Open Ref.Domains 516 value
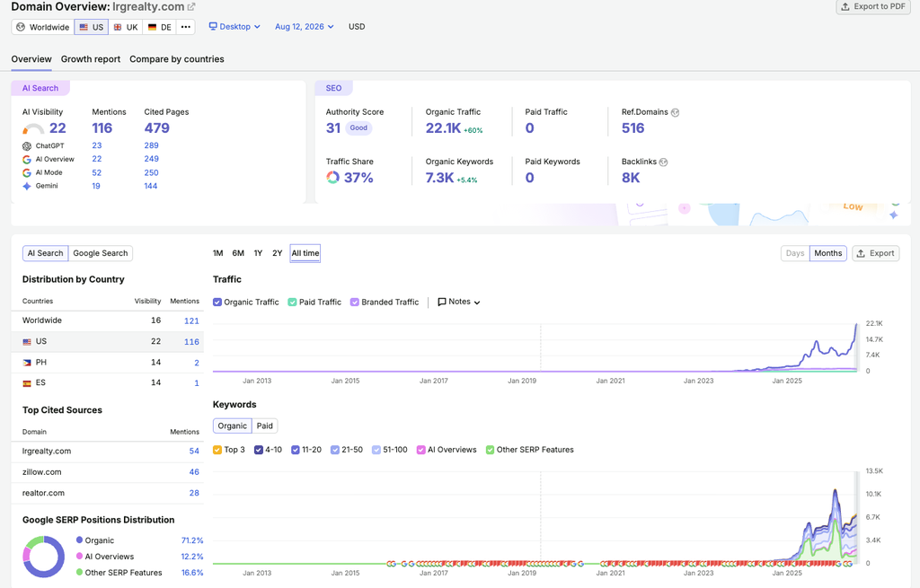The height and width of the screenshot is (588, 920). [633, 128]
